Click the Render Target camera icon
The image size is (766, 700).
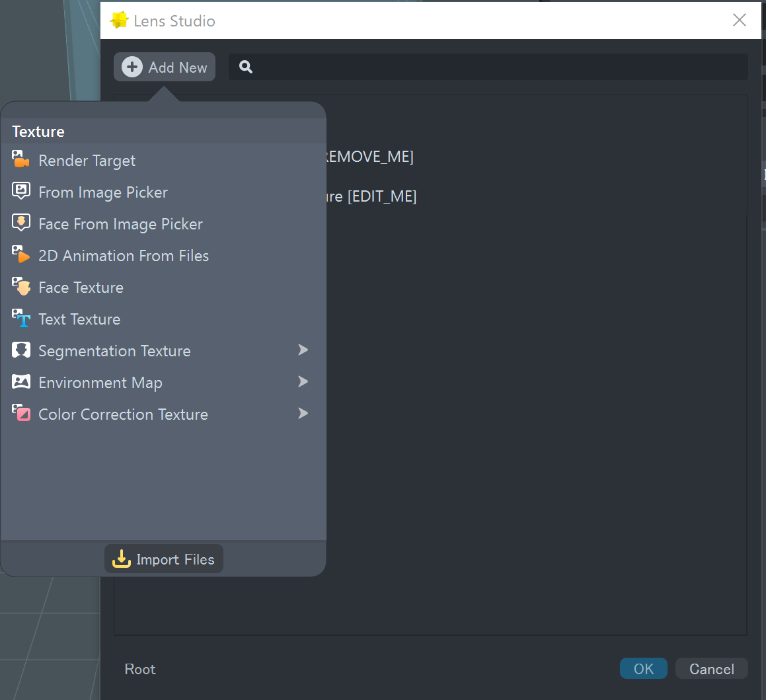click(x=20, y=160)
